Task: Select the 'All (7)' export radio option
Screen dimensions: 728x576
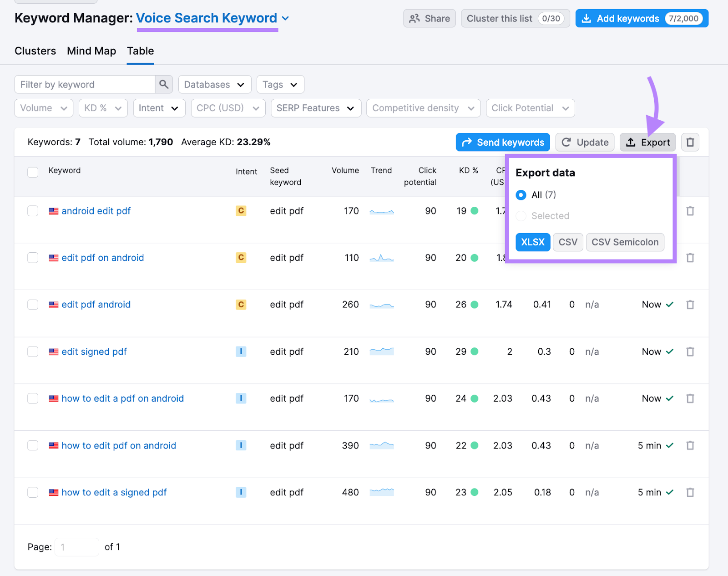Action: pos(521,195)
